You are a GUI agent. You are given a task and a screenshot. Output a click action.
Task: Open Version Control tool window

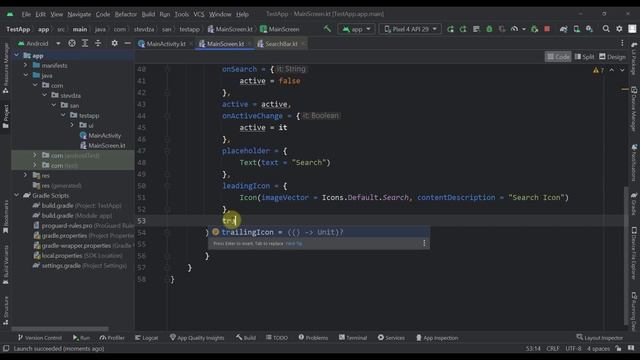[x=40, y=338]
